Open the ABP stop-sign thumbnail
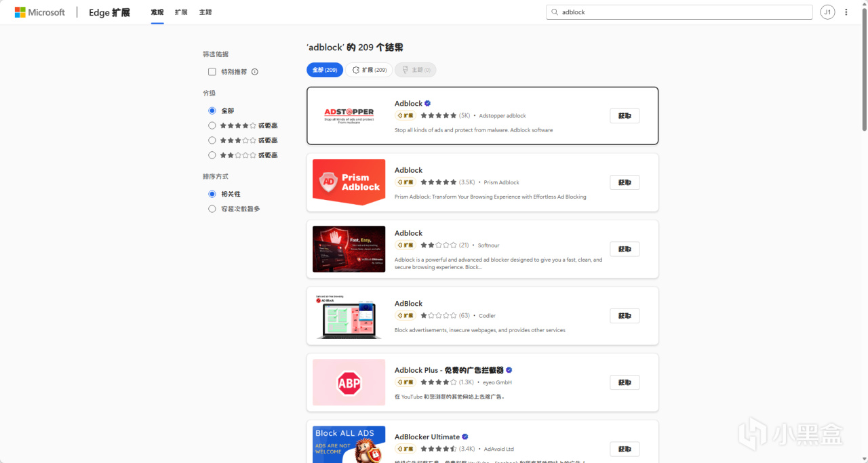The height and width of the screenshot is (463, 868). point(349,382)
